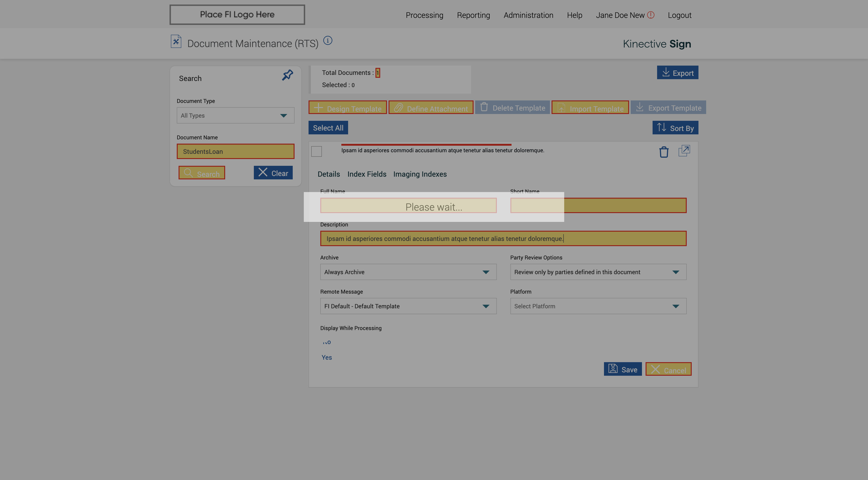Viewport: 868px width, 480px height.
Task: Open the Party Review Options dropdown
Action: 598,272
